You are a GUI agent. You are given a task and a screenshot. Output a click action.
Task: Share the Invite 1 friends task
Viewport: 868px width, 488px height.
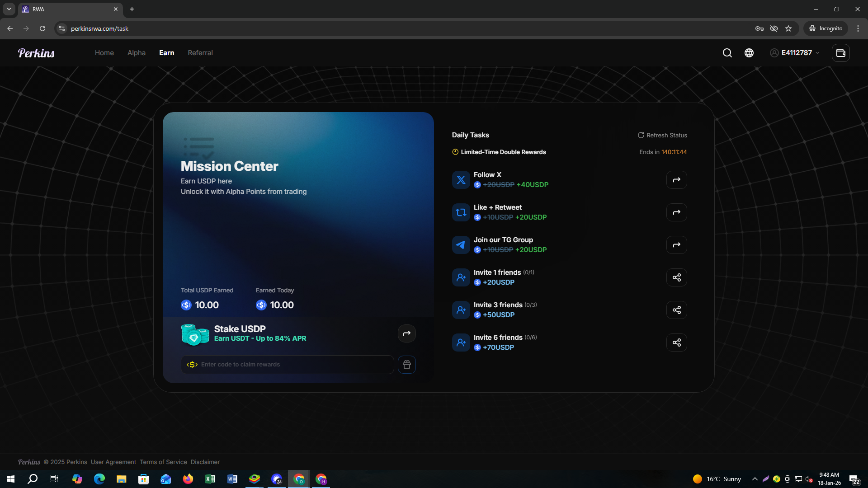tap(676, 277)
